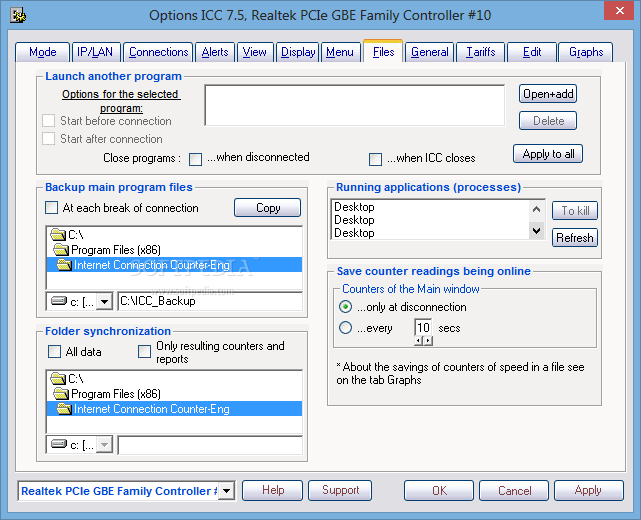Open the IP/LAN tab
641x520 pixels.
[x=95, y=52]
